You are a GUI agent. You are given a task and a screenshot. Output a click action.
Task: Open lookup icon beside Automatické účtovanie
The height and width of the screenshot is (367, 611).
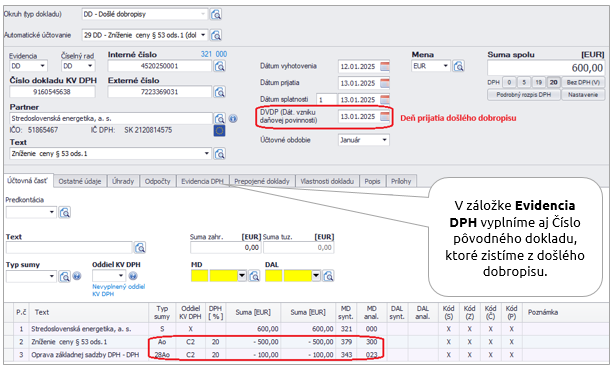[x=216, y=35]
